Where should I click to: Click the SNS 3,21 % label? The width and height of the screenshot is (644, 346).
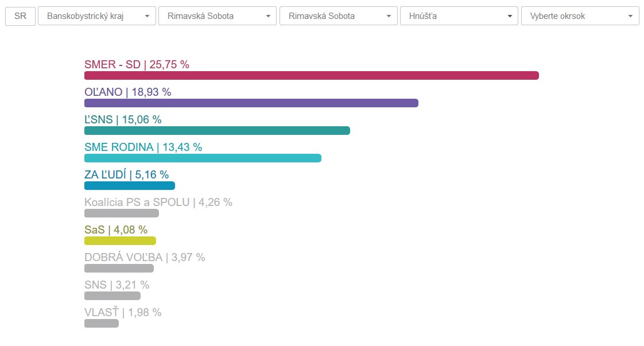click(x=117, y=285)
